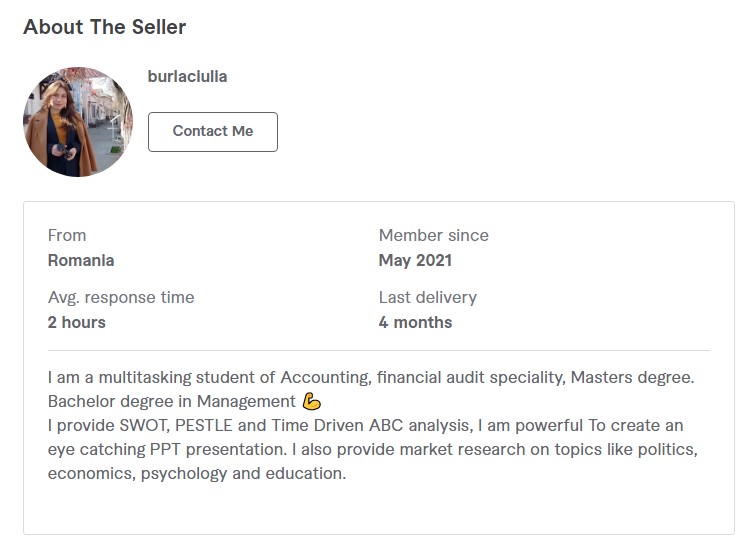
Task: Select the May 2021 date
Action: coord(415,260)
